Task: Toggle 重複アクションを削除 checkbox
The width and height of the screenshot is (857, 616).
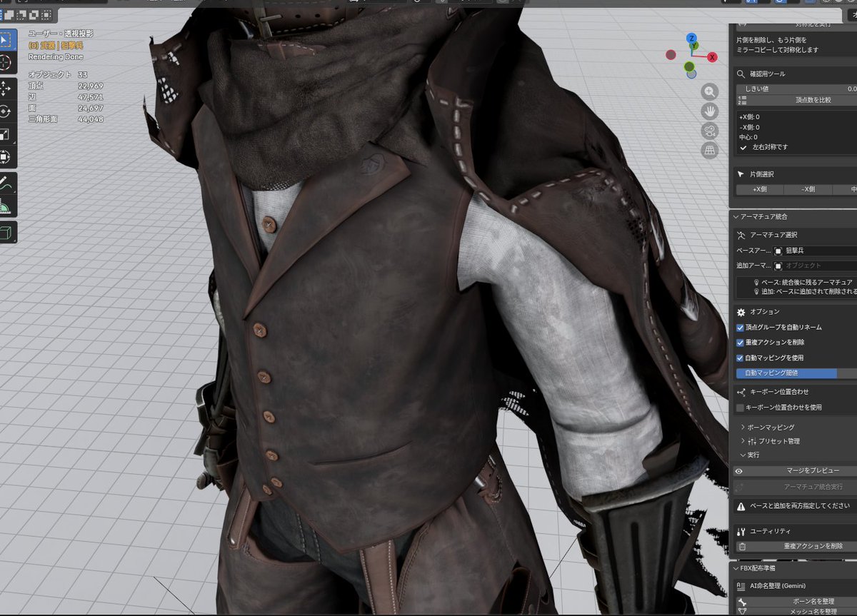Action: (740, 342)
